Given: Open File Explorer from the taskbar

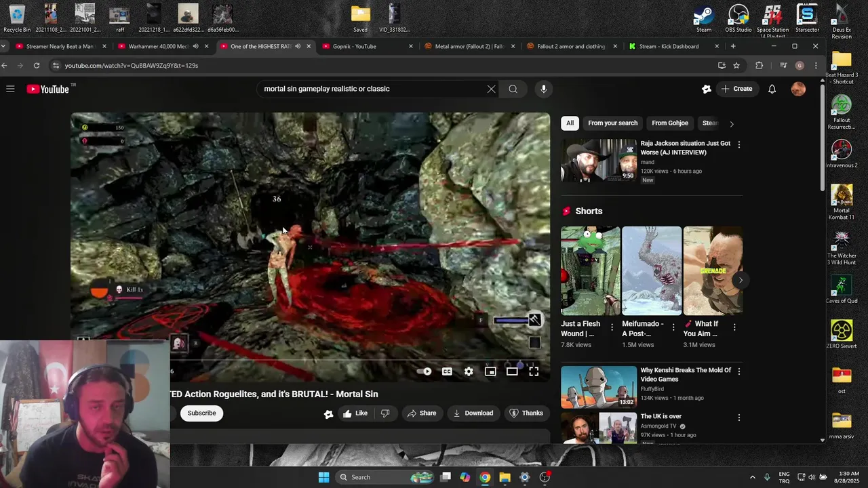Looking at the screenshot, I should pyautogui.click(x=505, y=477).
